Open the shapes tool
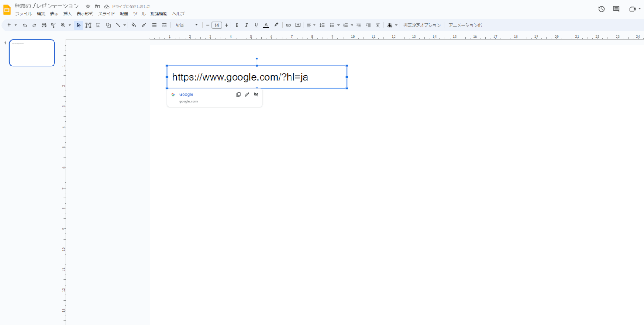Image resolution: width=644 pixels, height=325 pixels. [108, 25]
